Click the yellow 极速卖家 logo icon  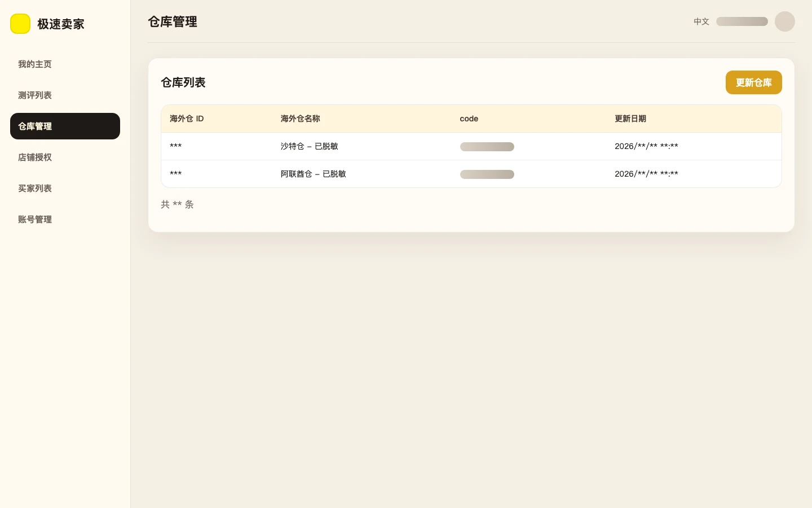[x=20, y=24]
